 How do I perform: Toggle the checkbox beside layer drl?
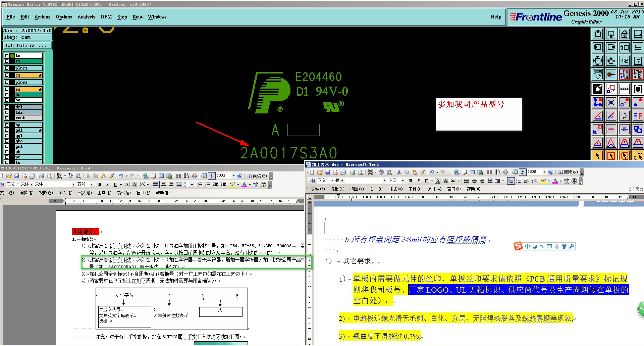point(7,107)
